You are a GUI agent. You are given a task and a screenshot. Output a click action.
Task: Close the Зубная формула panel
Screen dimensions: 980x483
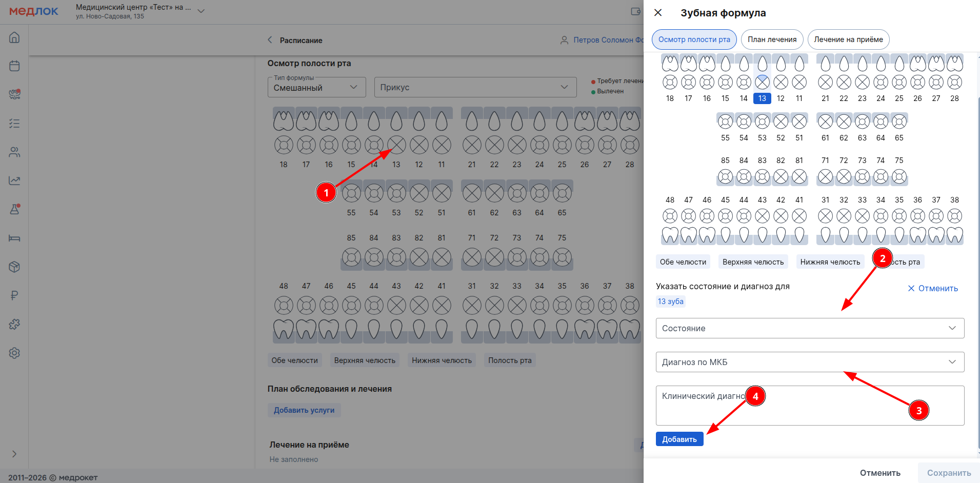click(x=658, y=13)
